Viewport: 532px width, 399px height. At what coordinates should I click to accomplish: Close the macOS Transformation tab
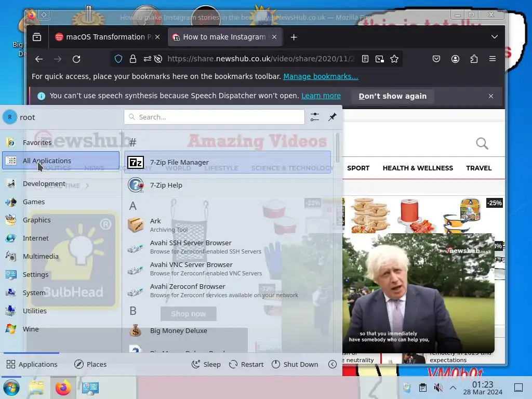[x=157, y=37]
